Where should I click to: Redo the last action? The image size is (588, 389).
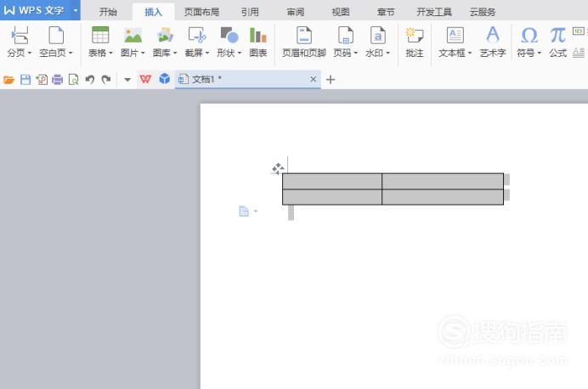(x=106, y=80)
